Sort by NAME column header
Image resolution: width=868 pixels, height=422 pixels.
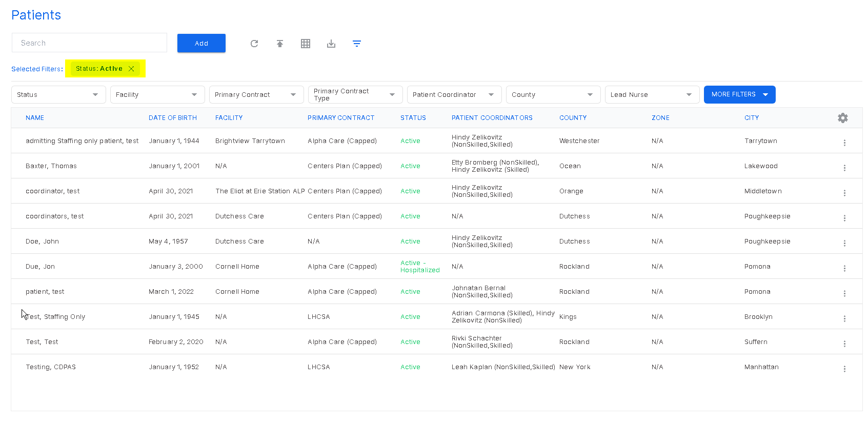pyautogui.click(x=35, y=118)
